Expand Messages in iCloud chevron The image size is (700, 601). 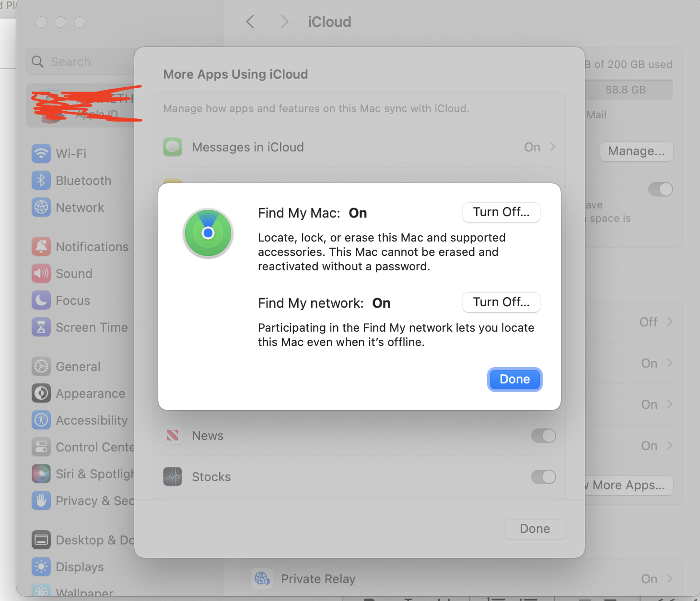tap(553, 147)
